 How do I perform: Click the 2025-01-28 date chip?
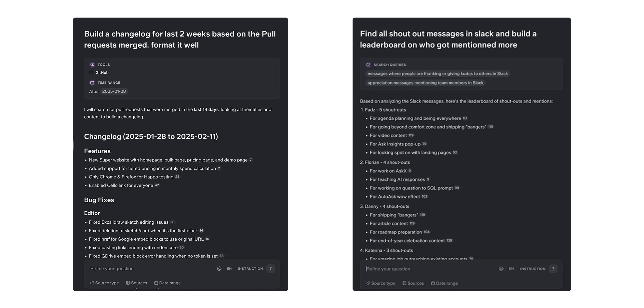[114, 91]
